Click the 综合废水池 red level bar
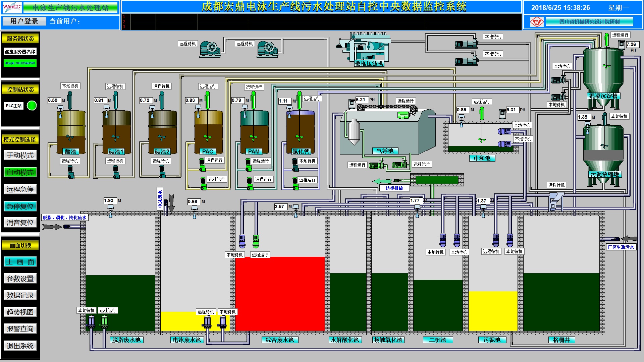The width and height of the screenshot is (644, 362). 280,294
